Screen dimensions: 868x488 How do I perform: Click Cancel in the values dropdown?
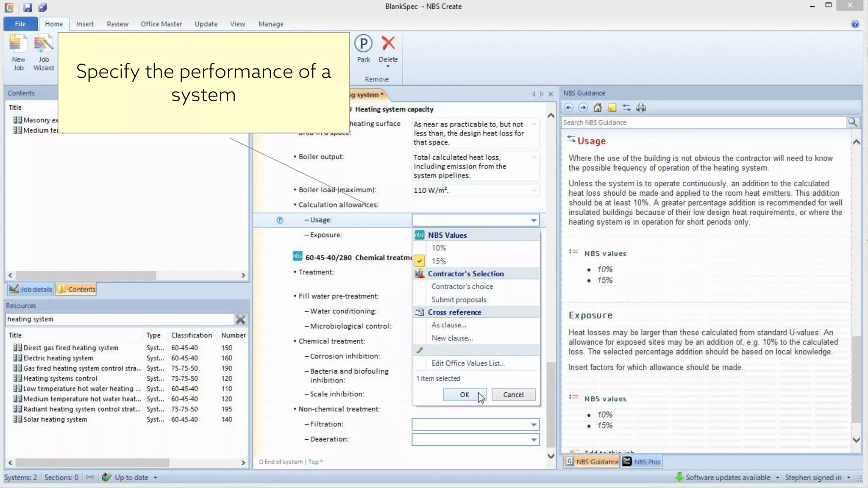[513, 394]
